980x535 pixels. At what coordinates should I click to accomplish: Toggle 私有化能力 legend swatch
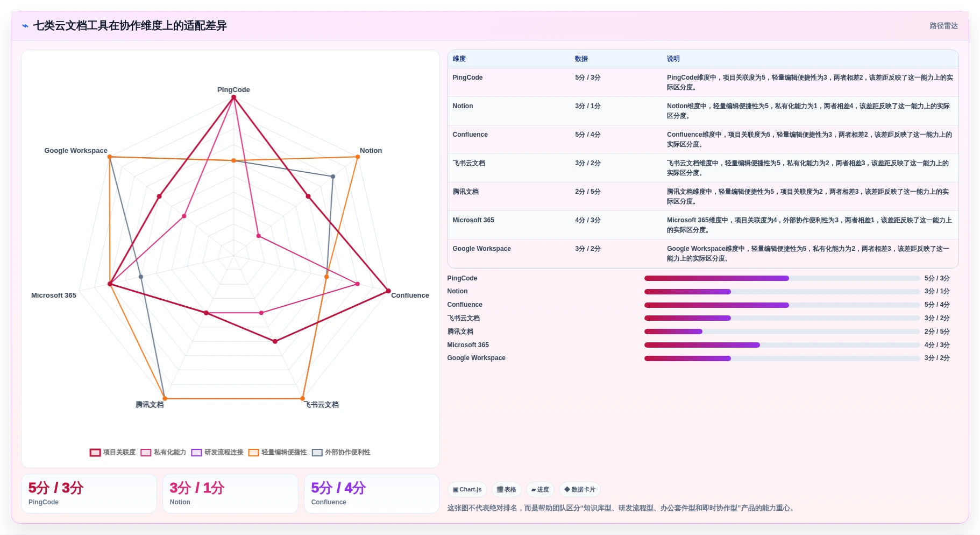click(x=146, y=453)
